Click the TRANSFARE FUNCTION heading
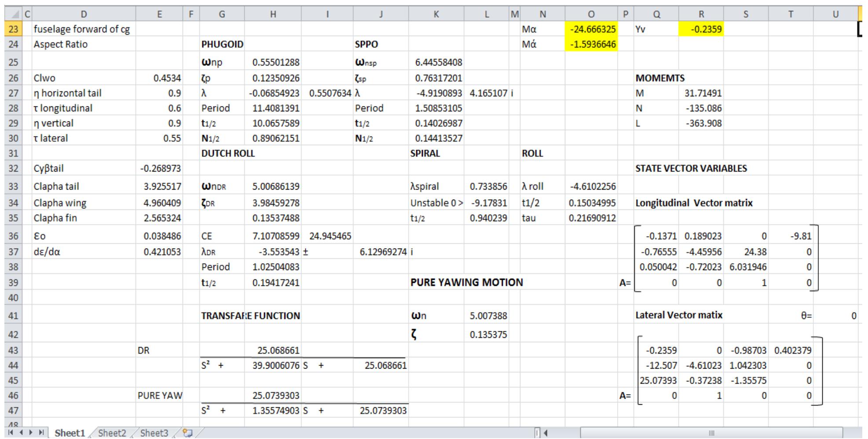Image resolution: width=868 pixels, height=439 pixels. click(251, 315)
